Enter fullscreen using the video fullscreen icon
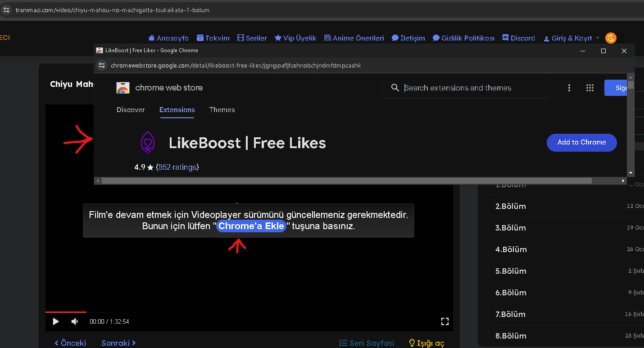Screen dimensions: 644x348 (x=444, y=321)
